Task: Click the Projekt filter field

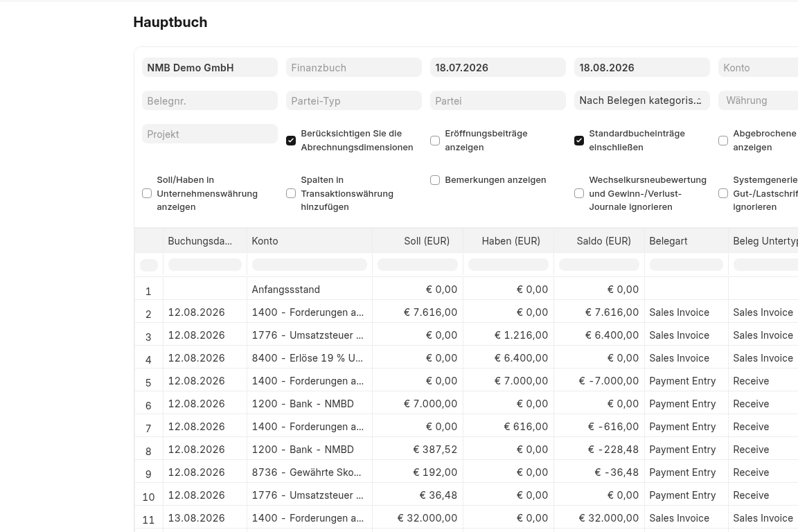Action: pyautogui.click(x=210, y=134)
